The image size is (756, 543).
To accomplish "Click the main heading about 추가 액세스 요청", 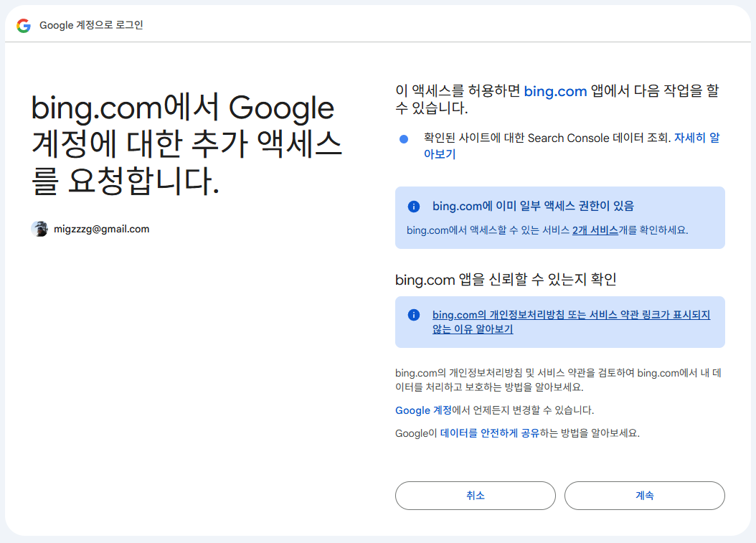I will pyautogui.click(x=186, y=144).
